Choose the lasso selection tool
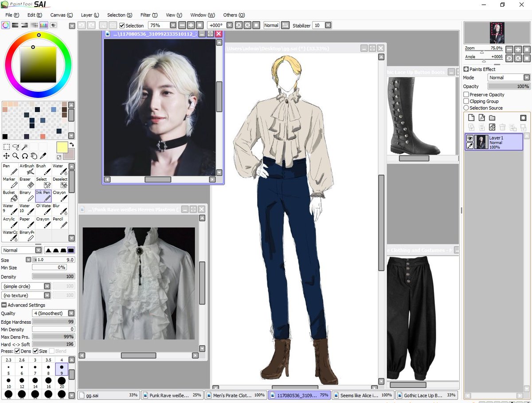This screenshot has height=403, width=532. tap(16, 147)
